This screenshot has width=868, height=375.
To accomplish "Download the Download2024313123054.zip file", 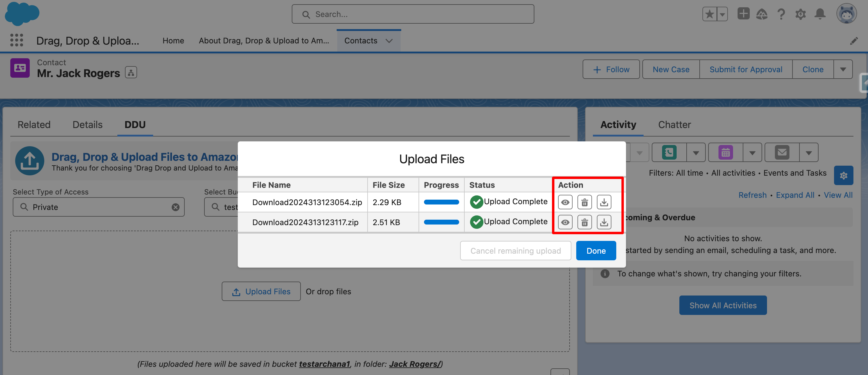I will pos(604,202).
